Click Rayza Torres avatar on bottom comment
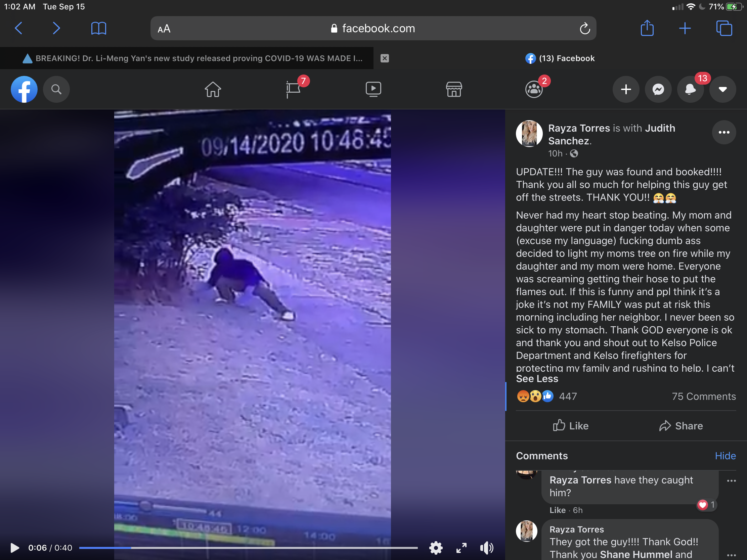The width and height of the screenshot is (747, 560). (x=526, y=531)
